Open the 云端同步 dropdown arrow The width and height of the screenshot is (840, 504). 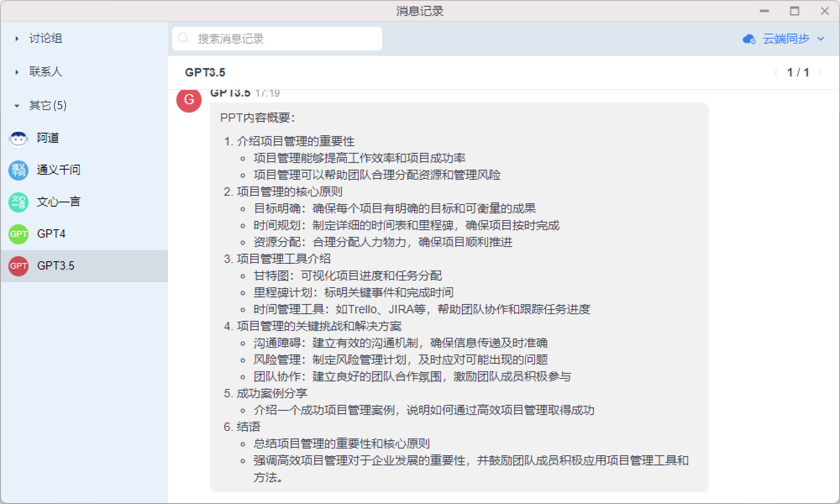tap(821, 39)
